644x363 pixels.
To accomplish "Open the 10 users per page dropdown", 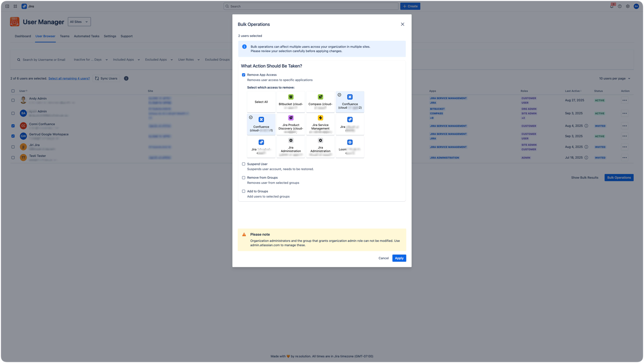I will click(x=615, y=79).
